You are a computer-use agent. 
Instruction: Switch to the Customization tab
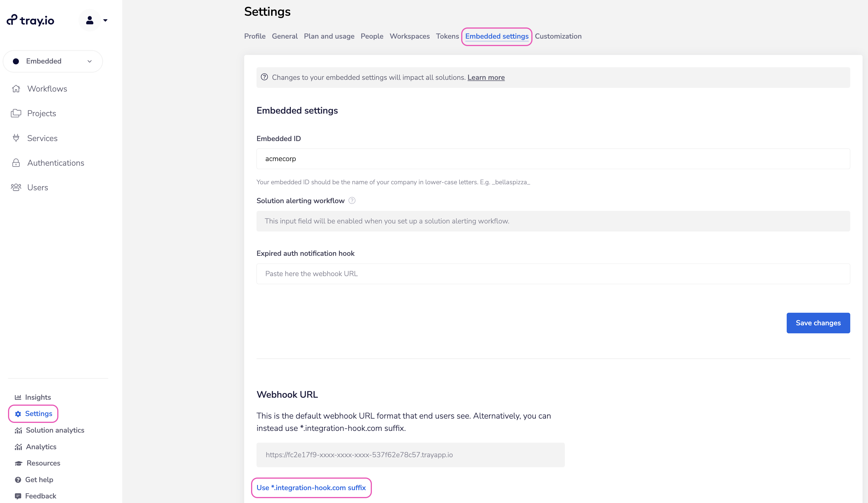(x=558, y=36)
